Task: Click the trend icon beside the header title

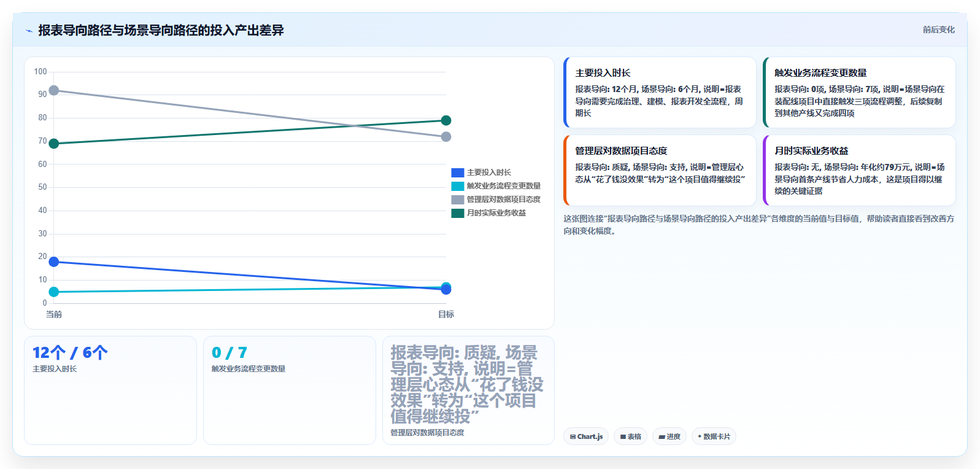Action: [x=29, y=31]
